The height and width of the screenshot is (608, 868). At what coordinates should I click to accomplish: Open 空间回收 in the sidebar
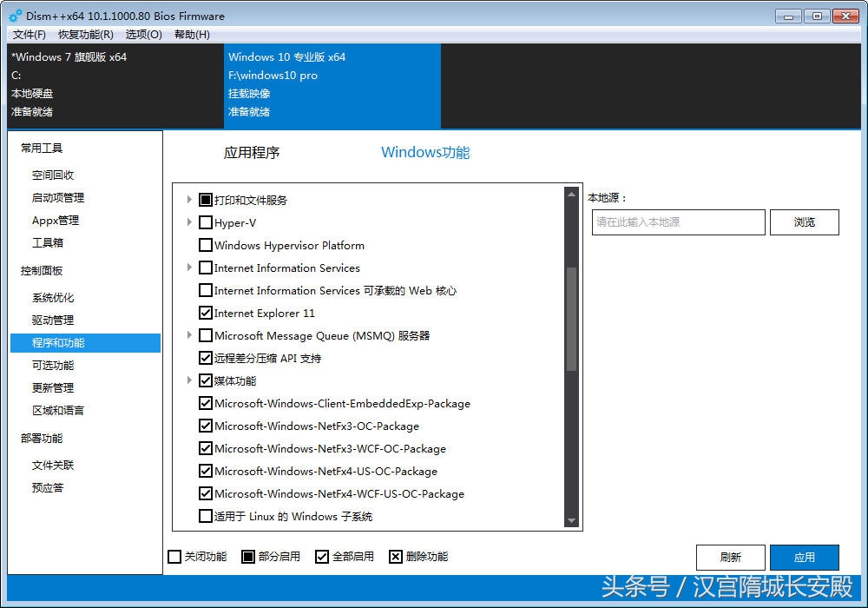point(53,175)
